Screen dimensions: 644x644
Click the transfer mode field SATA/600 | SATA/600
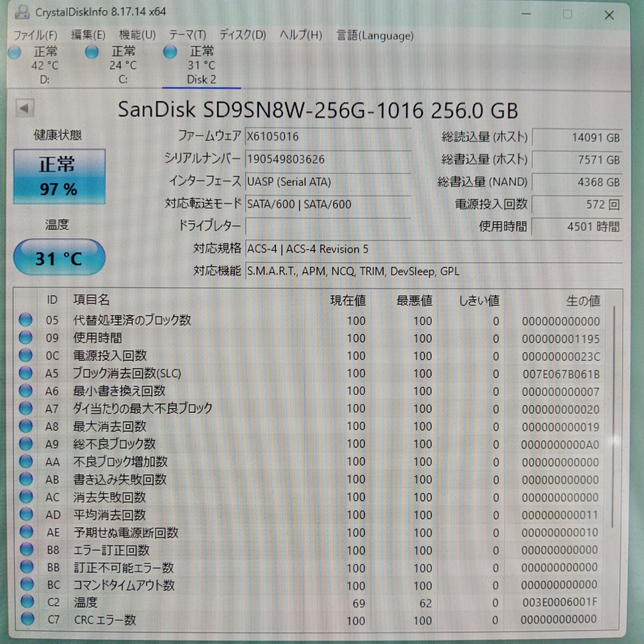[328, 204]
